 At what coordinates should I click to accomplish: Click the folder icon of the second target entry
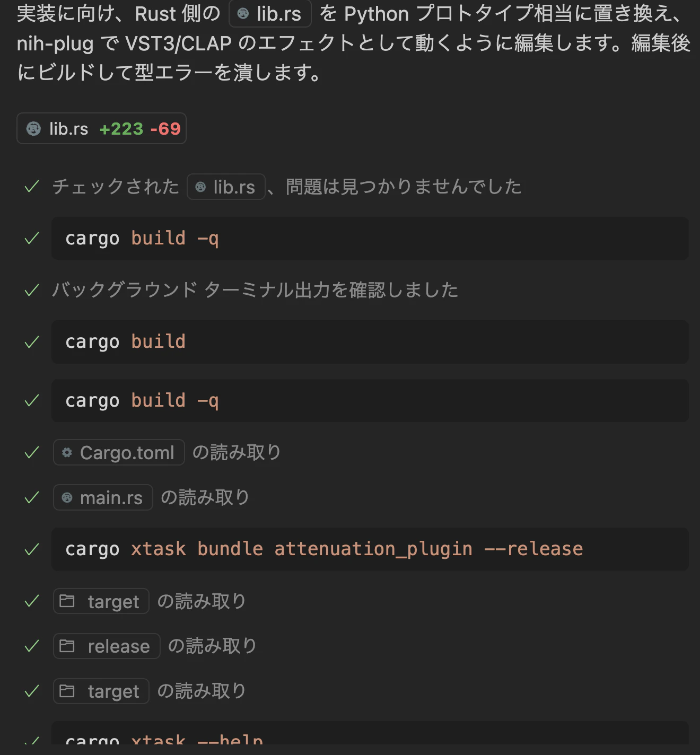(68, 690)
